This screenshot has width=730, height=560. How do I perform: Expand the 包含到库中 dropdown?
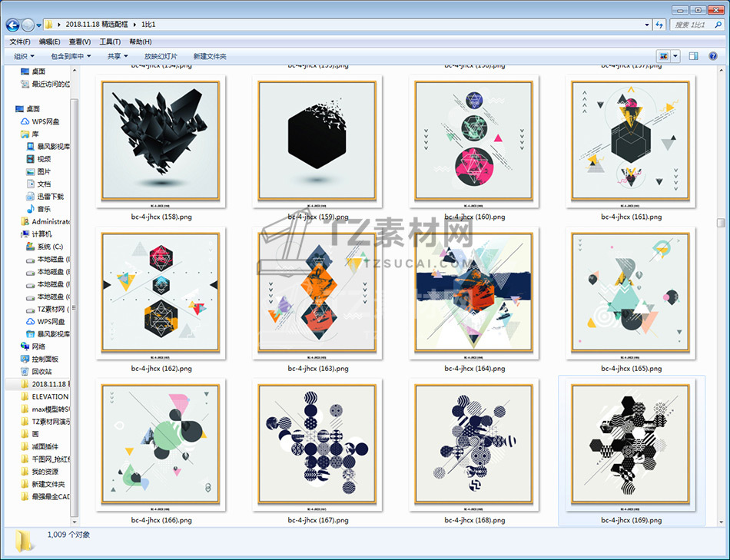(71, 56)
